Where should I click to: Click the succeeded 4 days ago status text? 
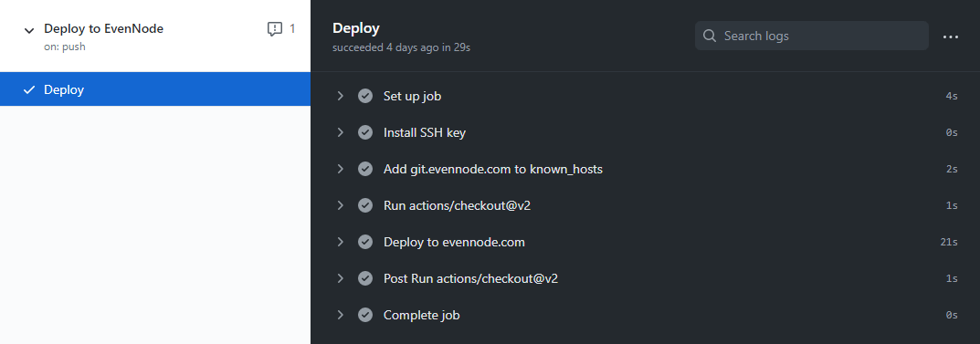(401, 47)
